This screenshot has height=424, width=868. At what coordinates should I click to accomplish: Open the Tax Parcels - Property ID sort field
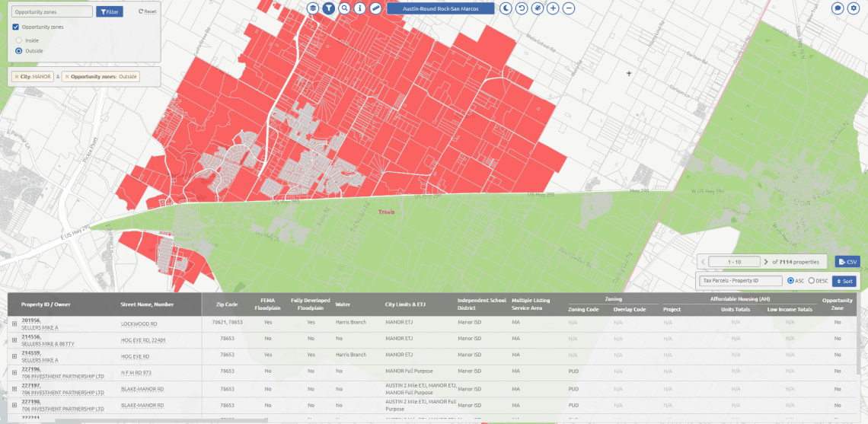coord(741,281)
